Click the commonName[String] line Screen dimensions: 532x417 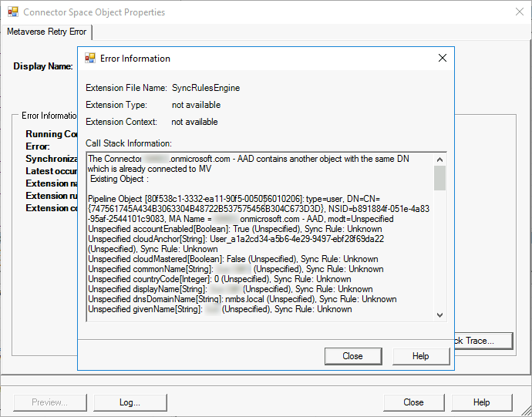point(236,269)
